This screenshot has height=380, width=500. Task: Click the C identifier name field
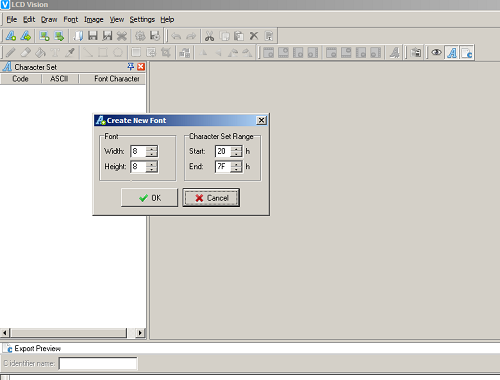98,363
